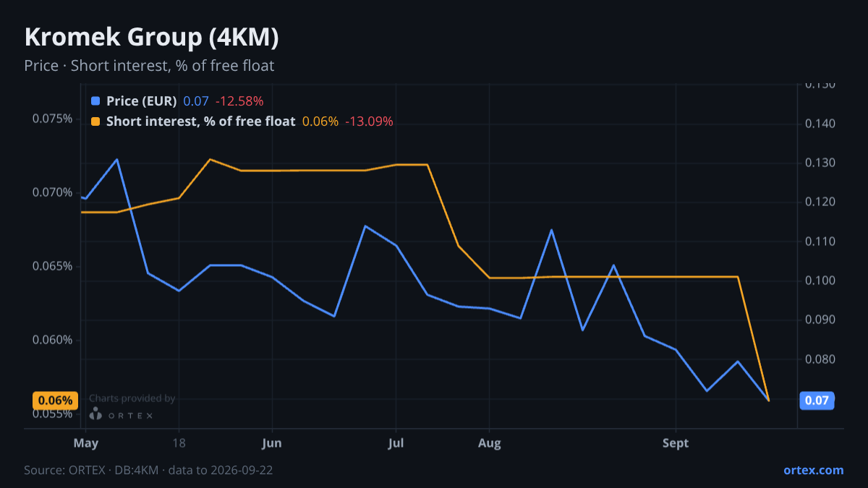Image resolution: width=868 pixels, height=488 pixels.
Task: Click the ORTEX logo icon
Action: tap(95, 414)
